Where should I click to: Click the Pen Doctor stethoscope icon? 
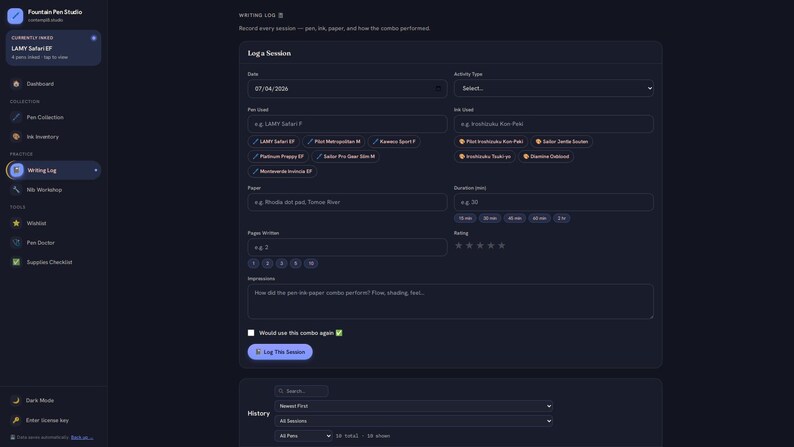tap(16, 242)
